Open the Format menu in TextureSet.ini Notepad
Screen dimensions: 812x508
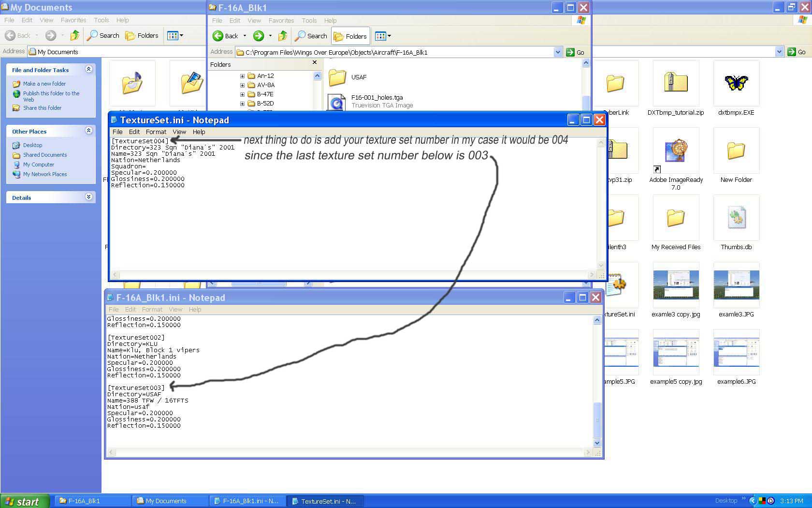(156, 132)
